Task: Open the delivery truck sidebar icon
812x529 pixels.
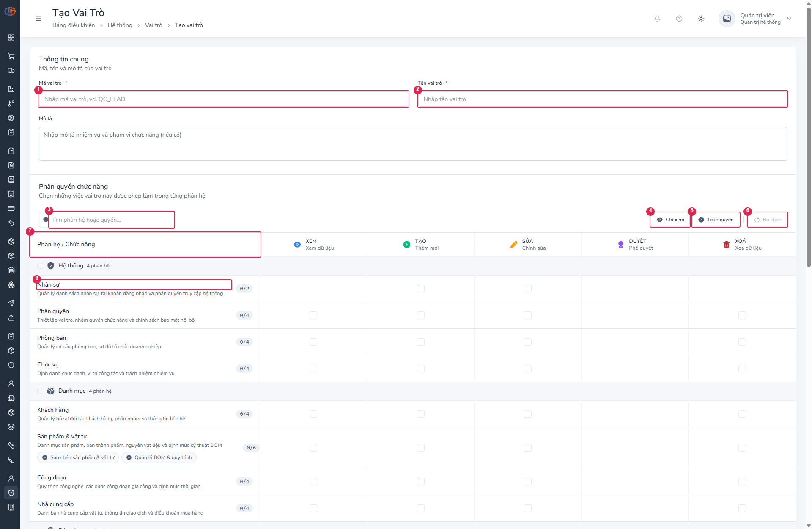Action: click(11, 71)
